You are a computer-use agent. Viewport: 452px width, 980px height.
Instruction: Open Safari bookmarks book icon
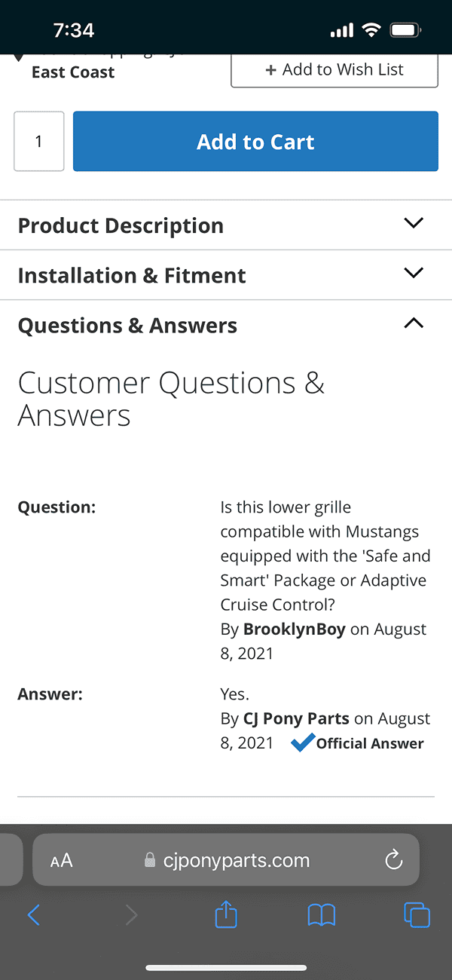point(322,915)
